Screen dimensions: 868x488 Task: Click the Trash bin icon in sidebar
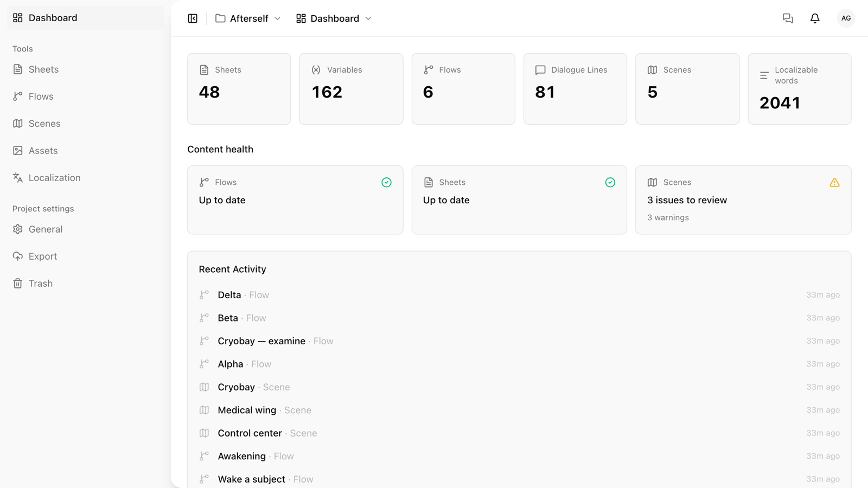[18, 284]
